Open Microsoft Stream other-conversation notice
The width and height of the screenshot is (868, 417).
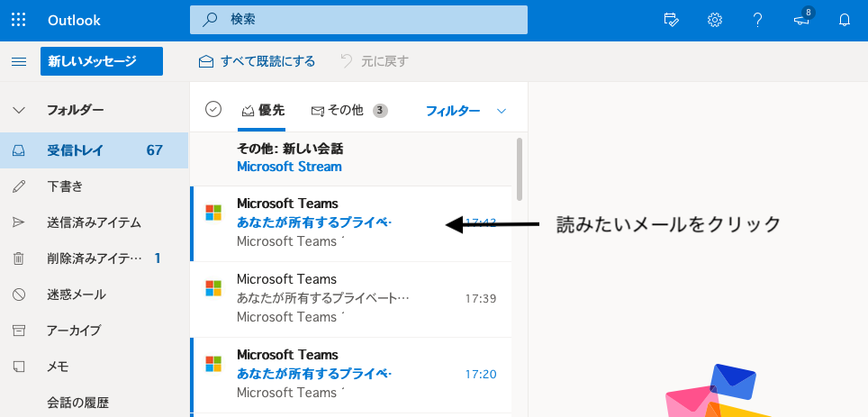coord(351,158)
